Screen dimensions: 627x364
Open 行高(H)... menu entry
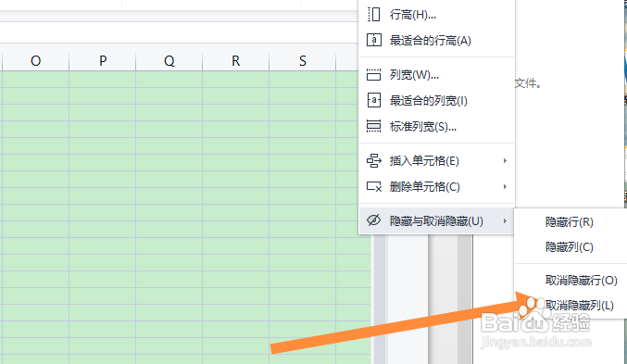[x=436, y=15]
